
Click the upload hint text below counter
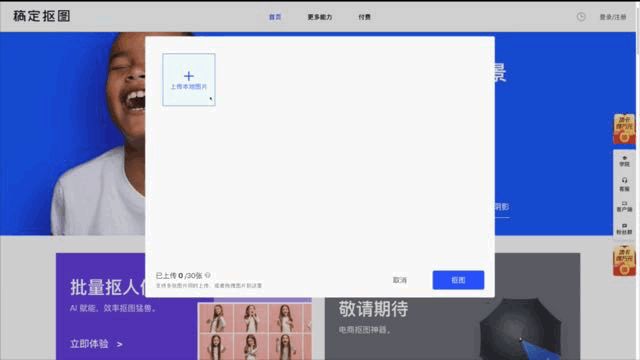[209, 286]
